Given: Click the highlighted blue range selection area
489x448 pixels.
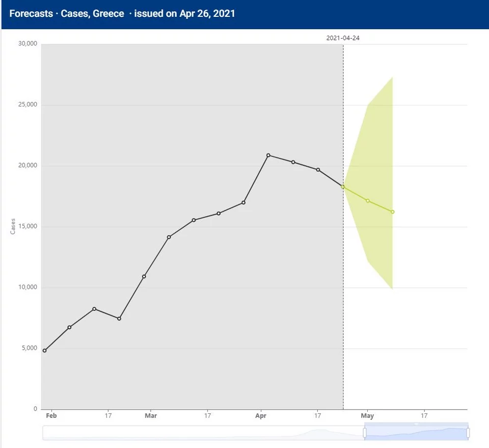Looking at the screenshot, I should click(x=416, y=433).
